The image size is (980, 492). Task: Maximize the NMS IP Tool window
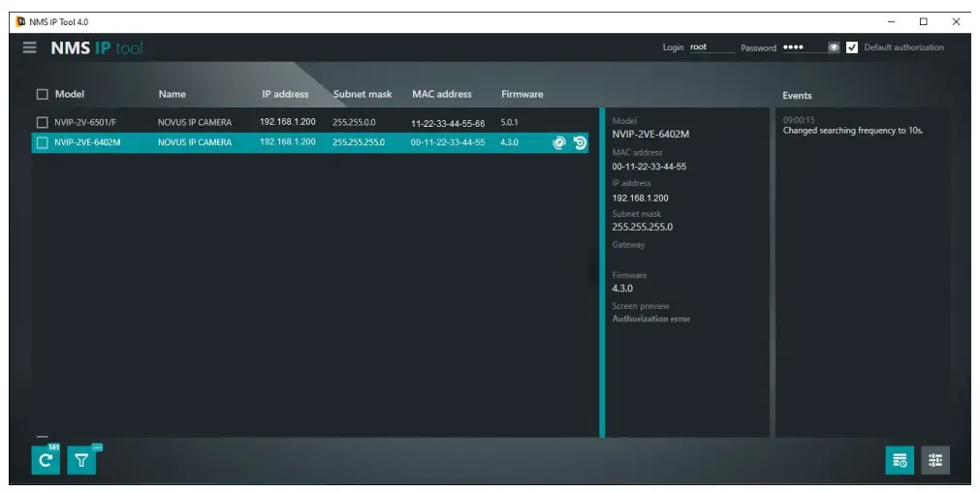tap(923, 21)
